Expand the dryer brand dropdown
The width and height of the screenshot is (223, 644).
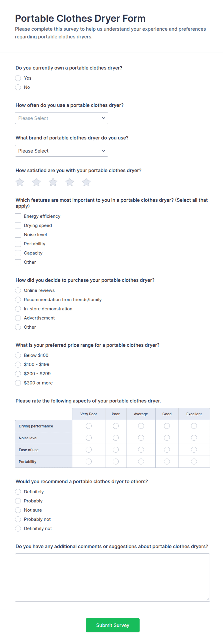point(62,151)
